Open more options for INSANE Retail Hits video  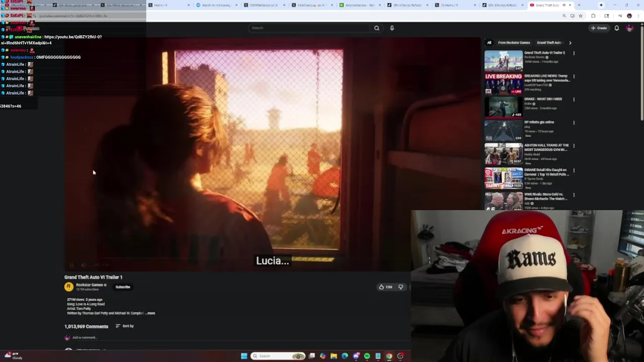[574, 170]
